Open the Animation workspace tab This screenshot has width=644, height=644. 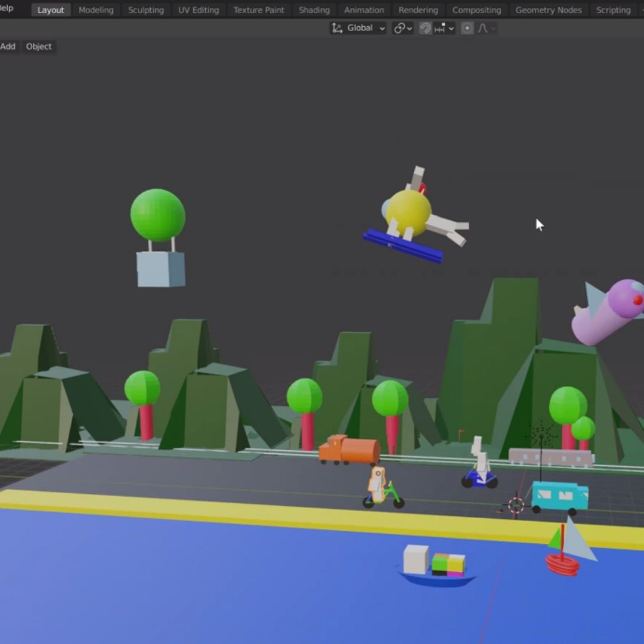[x=364, y=10]
